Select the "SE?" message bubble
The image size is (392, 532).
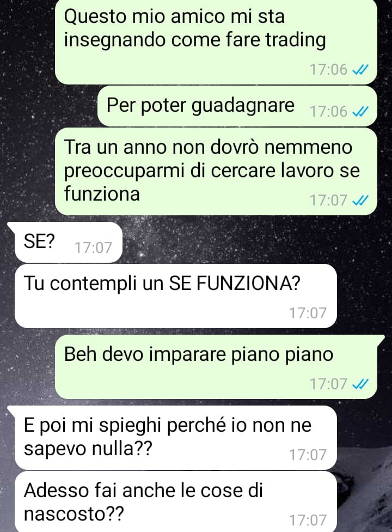[68, 242]
